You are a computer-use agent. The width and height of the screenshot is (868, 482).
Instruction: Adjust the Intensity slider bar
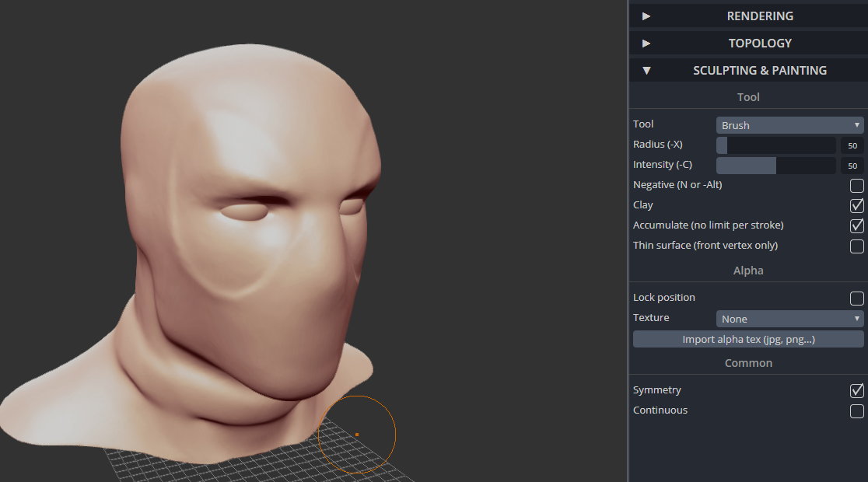click(776, 166)
